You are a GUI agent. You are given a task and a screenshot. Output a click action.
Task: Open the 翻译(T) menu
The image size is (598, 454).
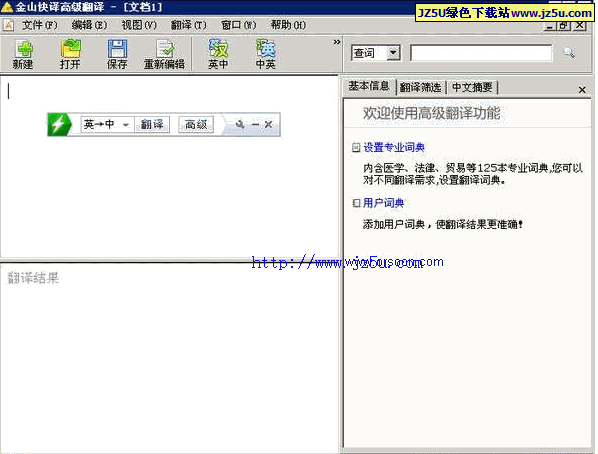[188, 25]
